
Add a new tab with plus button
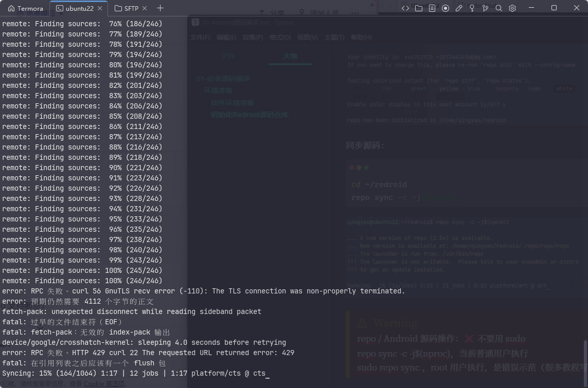[x=160, y=8]
